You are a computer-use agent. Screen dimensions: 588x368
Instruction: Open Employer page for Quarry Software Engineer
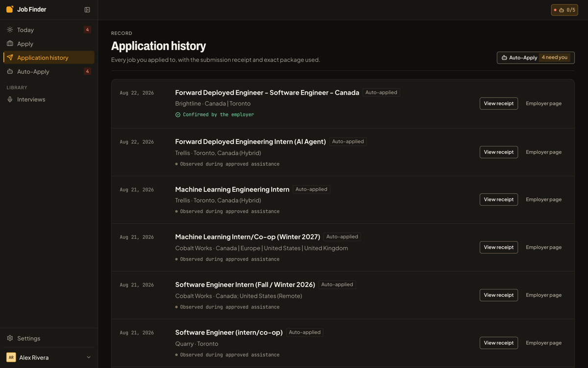[x=543, y=343]
